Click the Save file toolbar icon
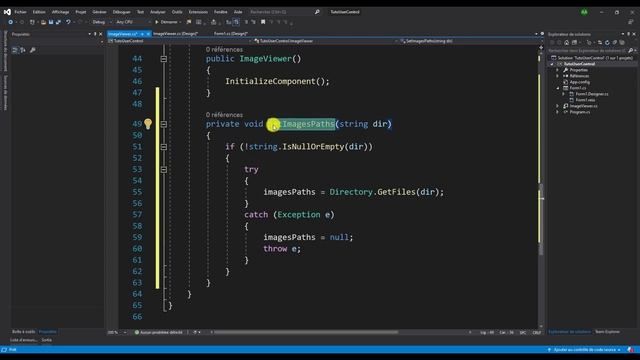The height and width of the screenshot is (360, 640). click(x=51, y=22)
